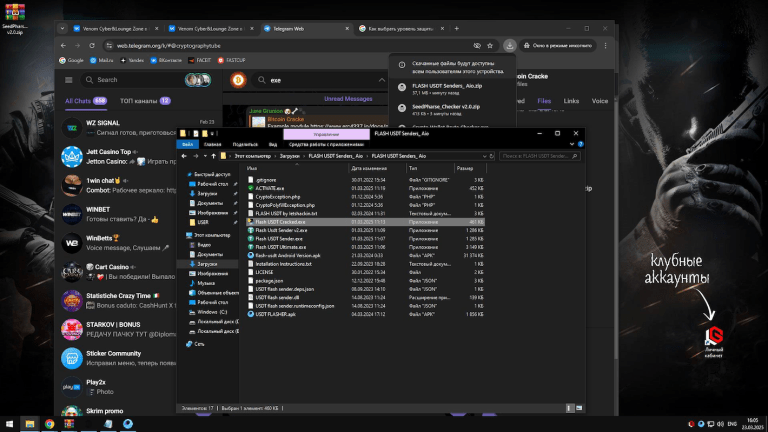Open the Telegram hamburger menu

[69, 80]
